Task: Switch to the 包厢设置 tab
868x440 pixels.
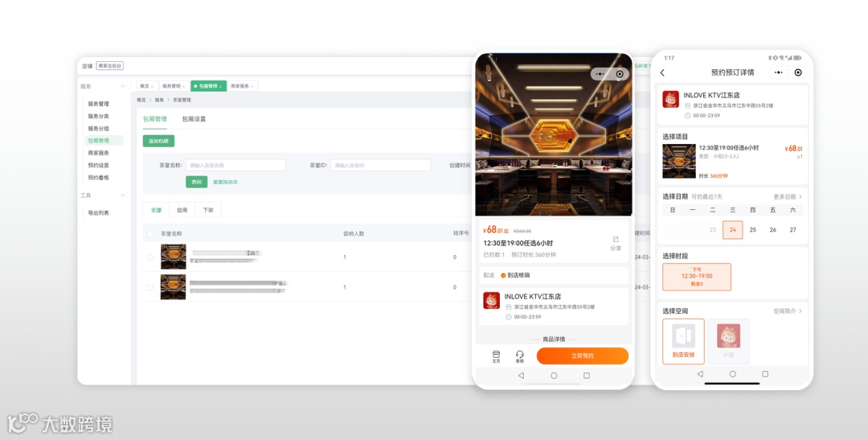Action: tap(194, 118)
